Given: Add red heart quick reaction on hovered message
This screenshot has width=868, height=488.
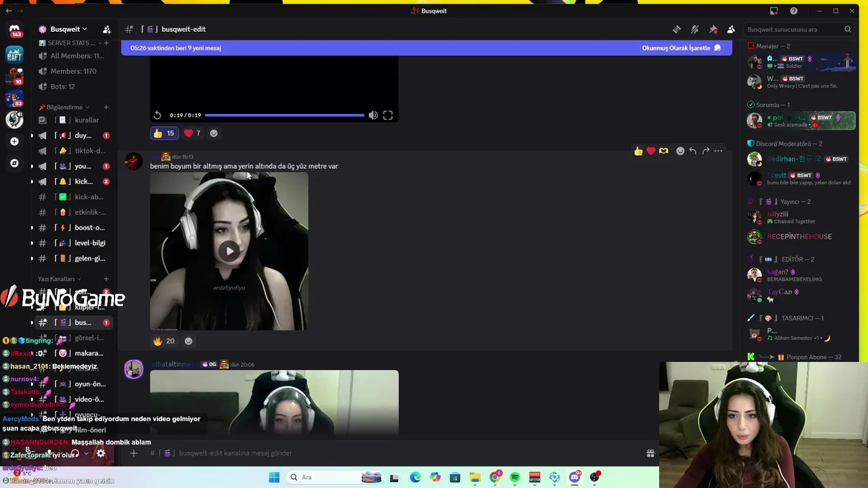Looking at the screenshot, I should [x=651, y=151].
